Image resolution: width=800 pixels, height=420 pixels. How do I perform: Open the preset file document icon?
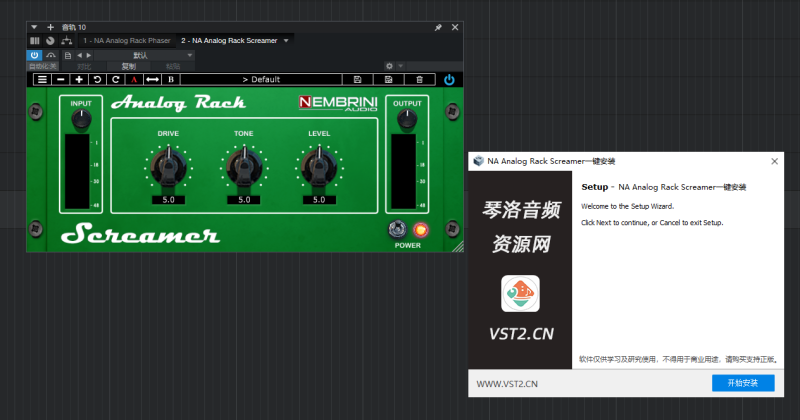(68, 55)
